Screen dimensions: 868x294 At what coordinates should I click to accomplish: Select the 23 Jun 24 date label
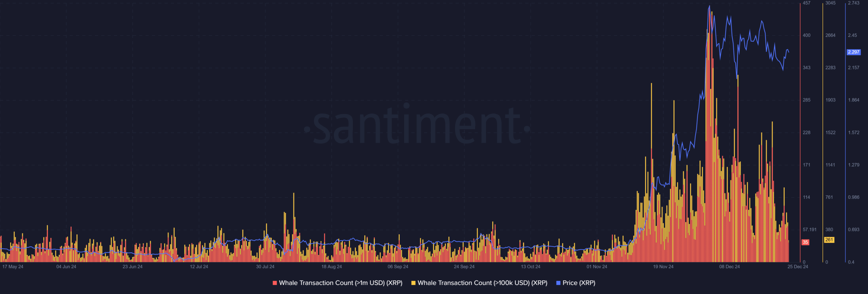click(133, 267)
